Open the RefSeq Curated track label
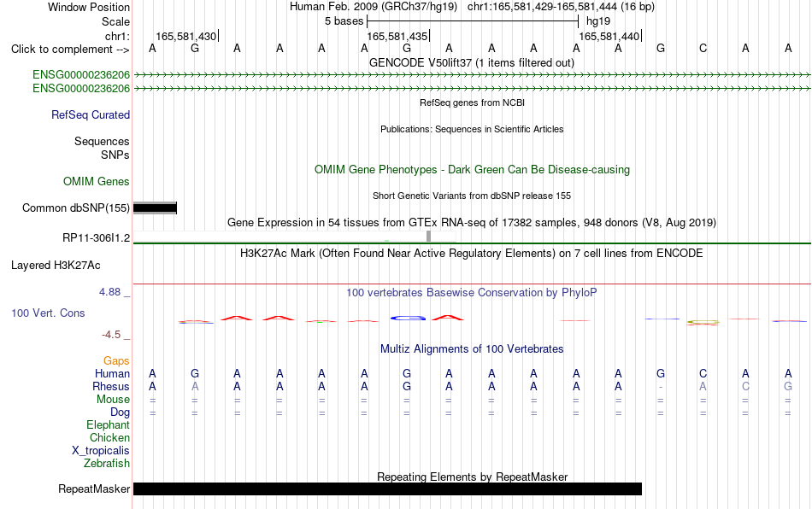The image size is (812, 509). click(90, 114)
